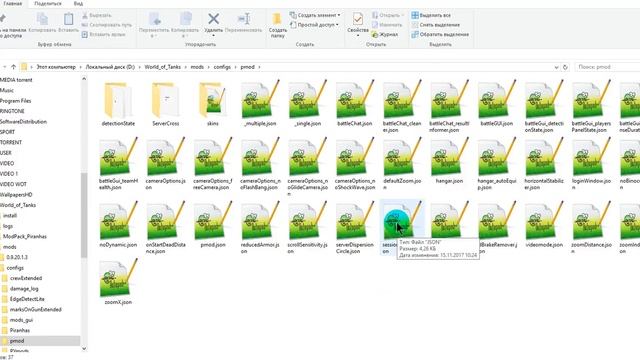
Task: Click Deselect (Снять выделение)
Action: (435, 24)
